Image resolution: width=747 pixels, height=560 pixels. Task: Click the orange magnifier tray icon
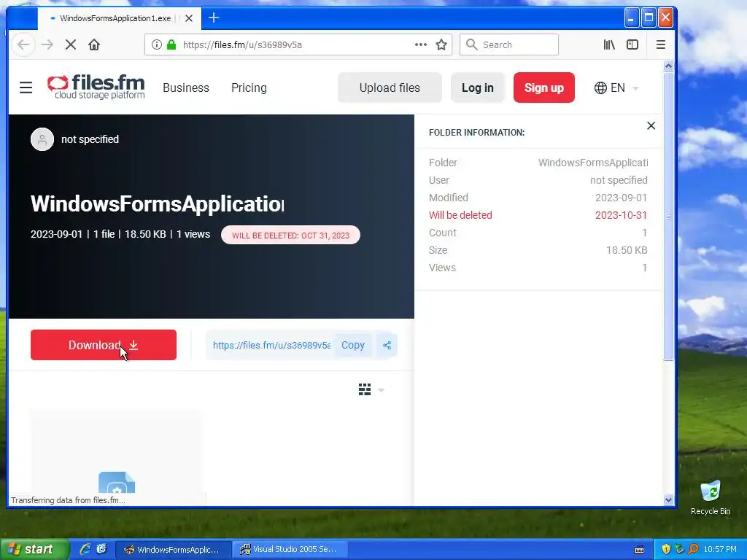pyautogui.click(x=693, y=550)
